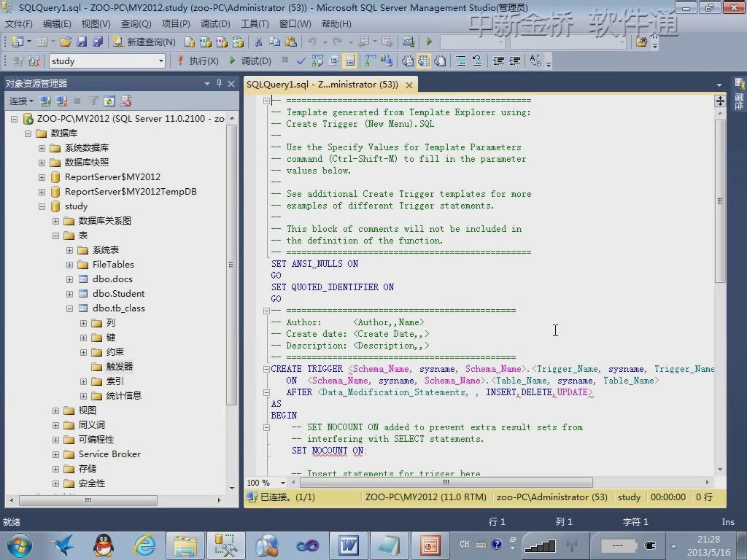Click the Decrease Indent icon

(x=498, y=61)
